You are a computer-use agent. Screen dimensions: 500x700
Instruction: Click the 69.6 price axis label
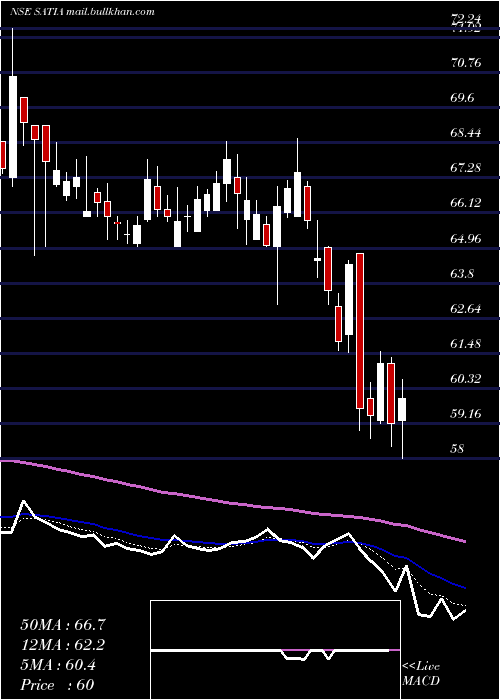pyautogui.click(x=462, y=97)
